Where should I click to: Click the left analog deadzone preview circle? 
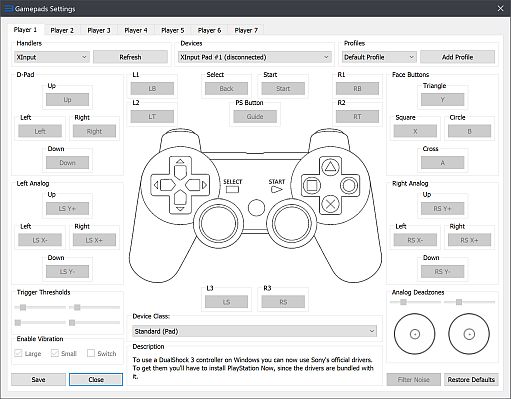[415, 334]
